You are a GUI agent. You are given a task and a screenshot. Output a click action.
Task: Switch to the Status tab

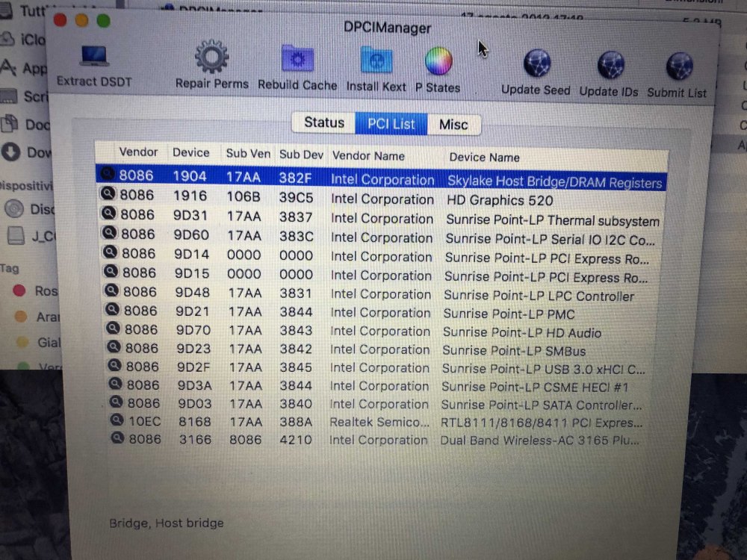(x=323, y=122)
